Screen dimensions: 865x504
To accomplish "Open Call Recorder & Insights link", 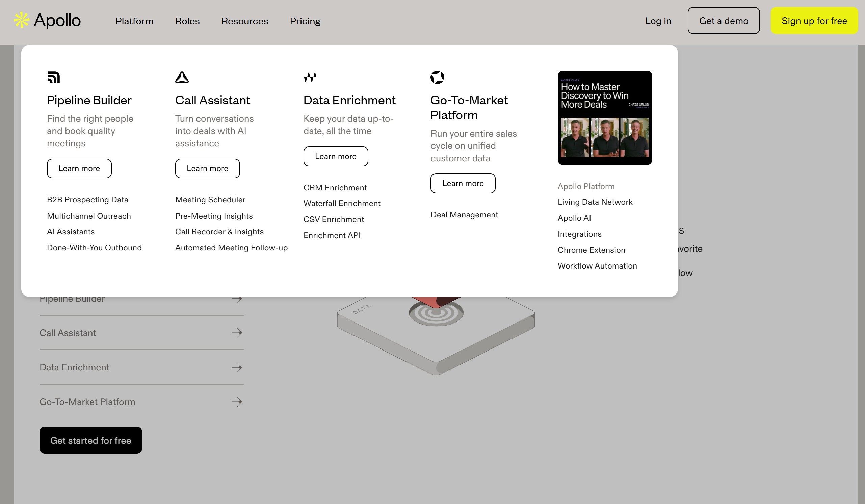I will coord(219,232).
